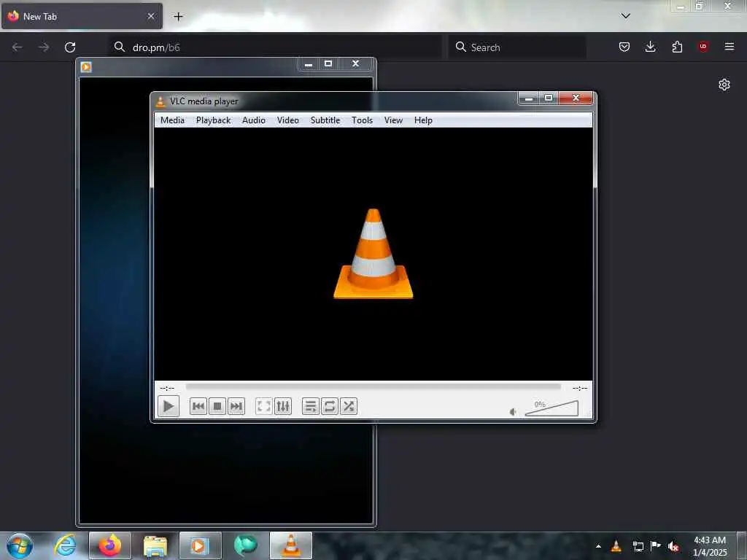
Task: Launch Internet Explorer from taskbar
Action: [x=65, y=545]
